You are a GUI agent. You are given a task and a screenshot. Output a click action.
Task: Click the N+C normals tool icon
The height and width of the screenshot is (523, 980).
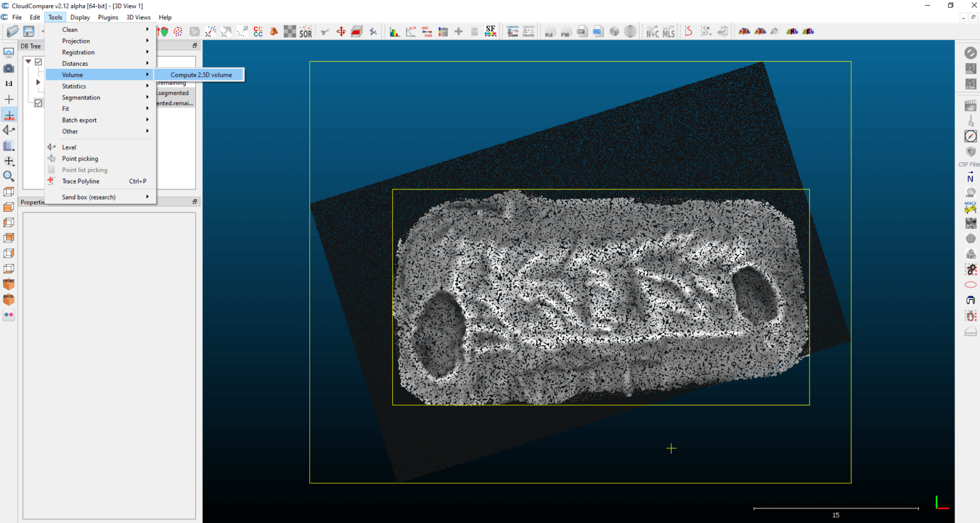[x=652, y=32]
